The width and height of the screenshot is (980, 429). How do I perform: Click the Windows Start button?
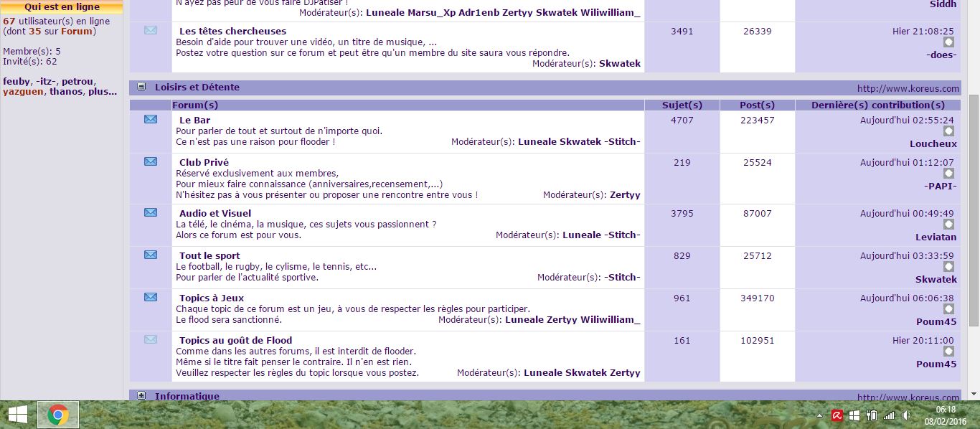[17, 415]
